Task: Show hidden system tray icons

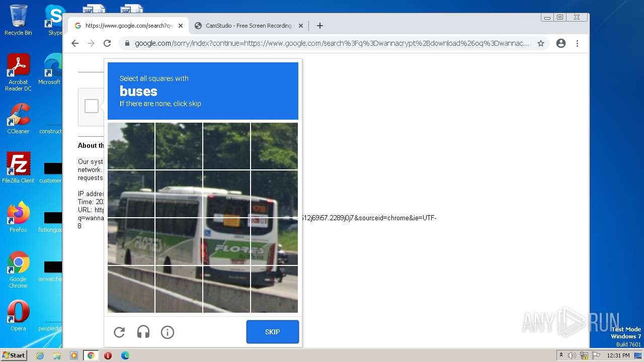Action: (561, 355)
